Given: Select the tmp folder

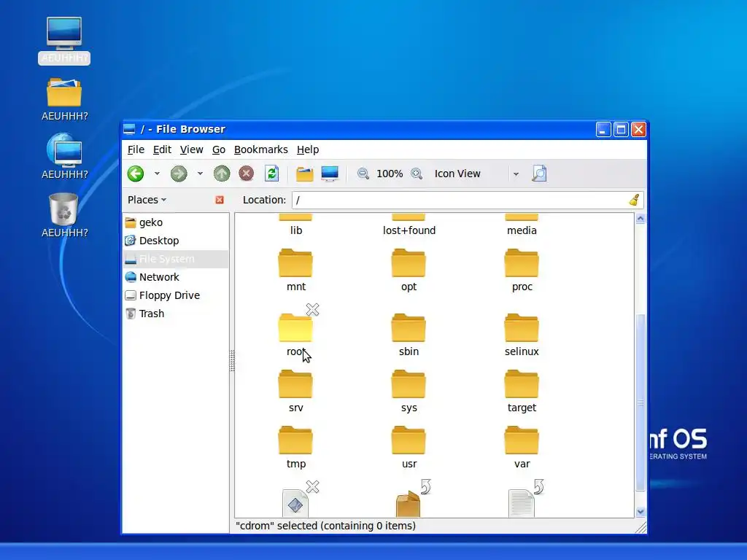Looking at the screenshot, I should coord(296,447).
